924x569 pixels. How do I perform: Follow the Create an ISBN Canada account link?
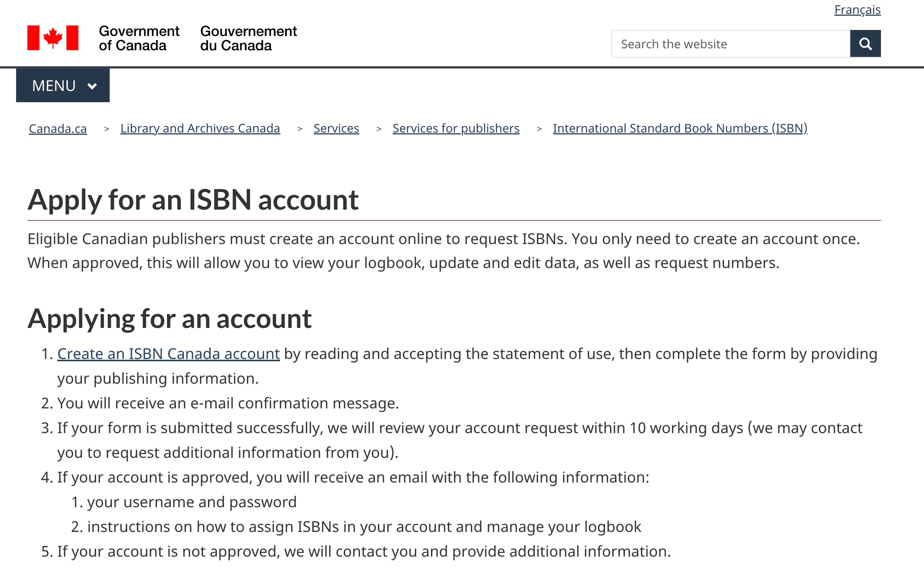click(x=168, y=354)
